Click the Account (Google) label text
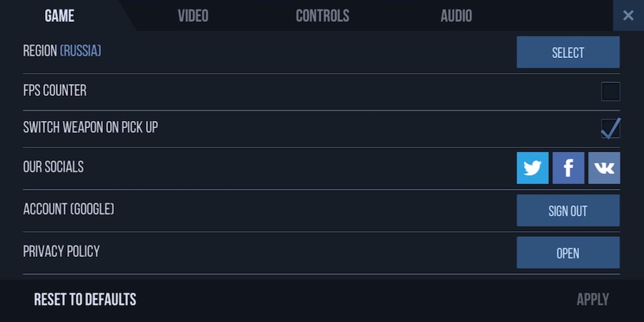The image size is (644, 322). pyautogui.click(x=69, y=209)
